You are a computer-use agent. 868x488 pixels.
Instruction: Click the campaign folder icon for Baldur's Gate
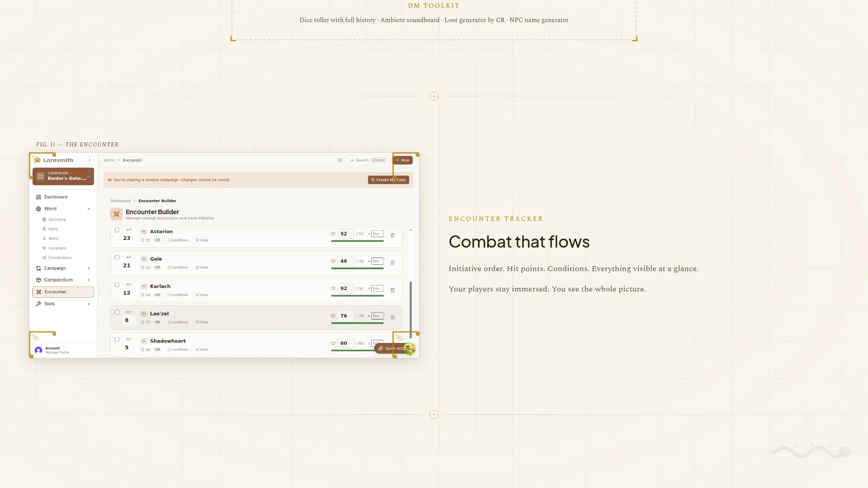pos(40,176)
